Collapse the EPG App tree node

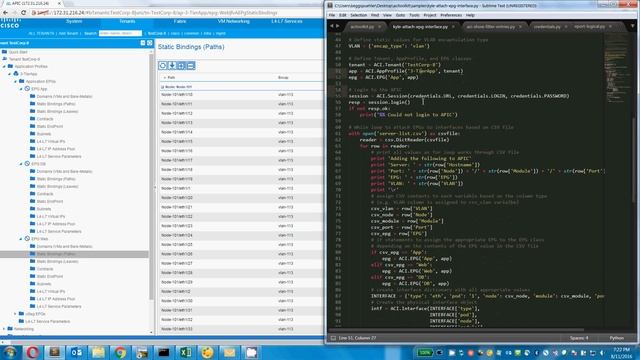point(21,89)
